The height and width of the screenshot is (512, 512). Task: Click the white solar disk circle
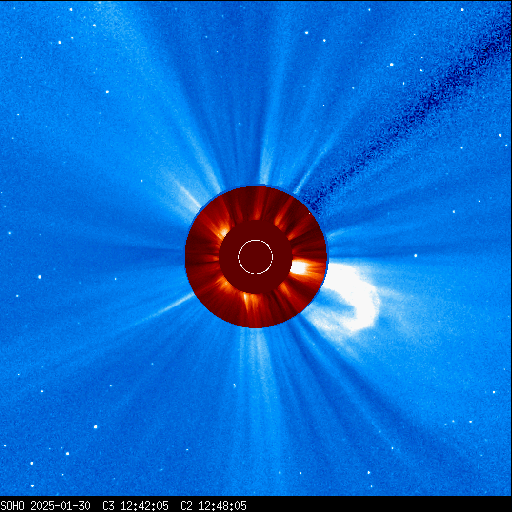tap(256, 257)
